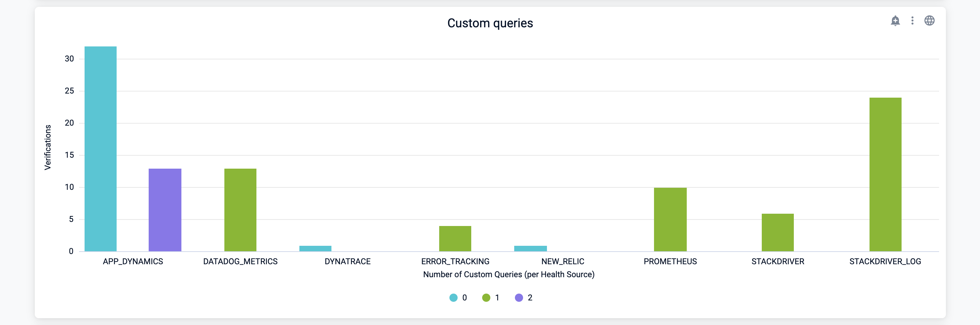The image size is (980, 325).
Task: Click the Number of Custom Queries axis title
Action: tap(509, 274)
